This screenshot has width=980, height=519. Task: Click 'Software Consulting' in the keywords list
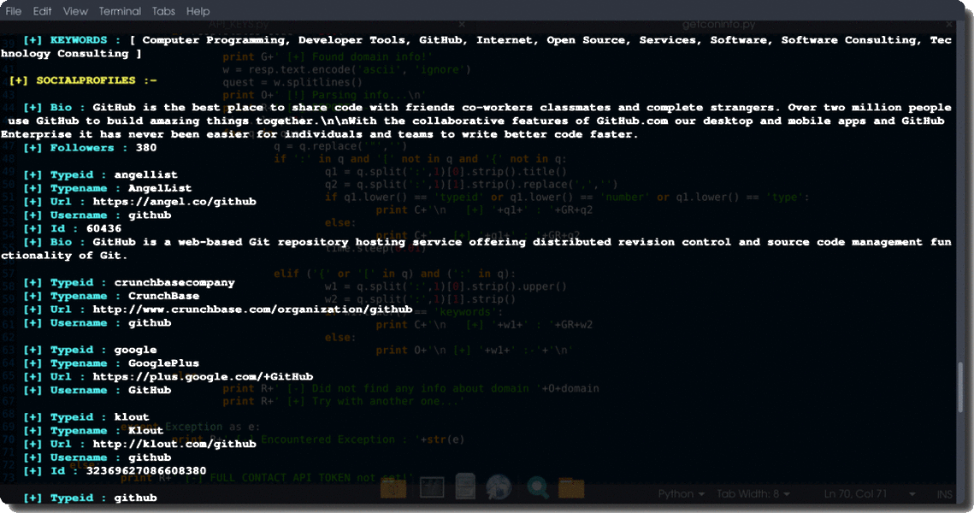[x=849, y=40]
